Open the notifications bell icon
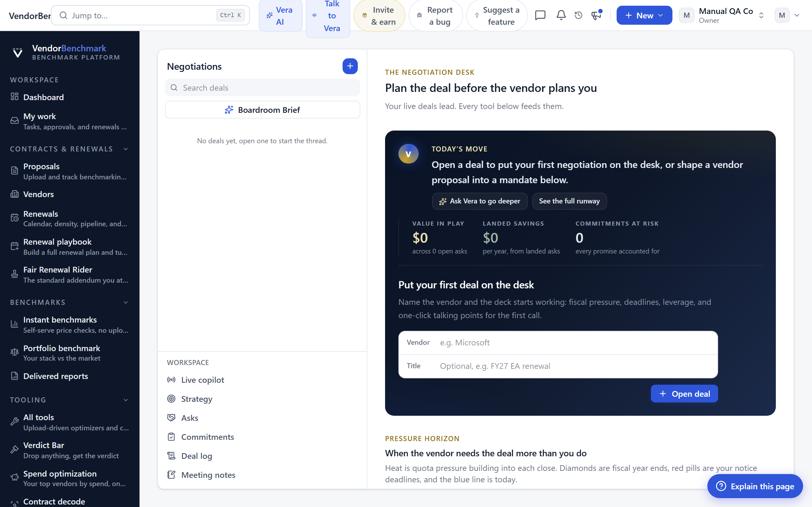This screenshot has width=812, height=507. (561, 15)
